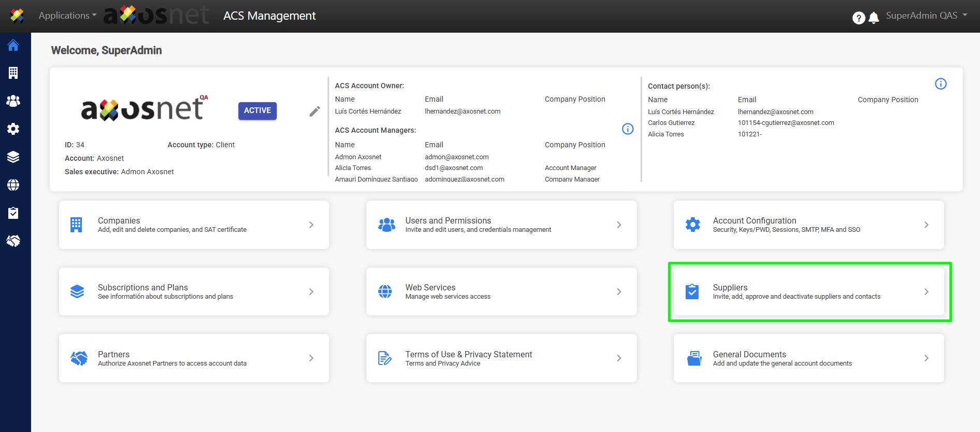Screen dimensions: 980x432
Task: Click the pencil icon to edit the account
Action: pyautogui.click(x=315, y=112)
